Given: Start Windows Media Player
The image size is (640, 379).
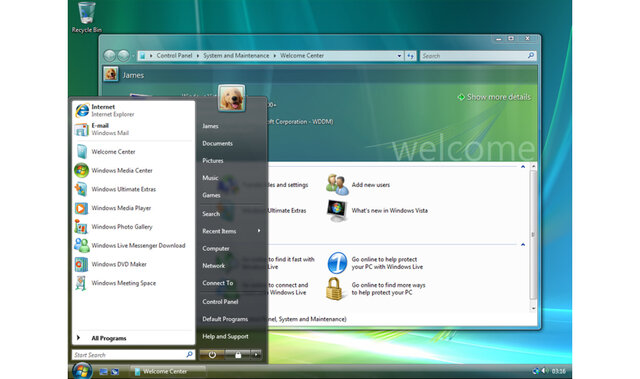Looking at the screenshot, I should click(133, 208).
